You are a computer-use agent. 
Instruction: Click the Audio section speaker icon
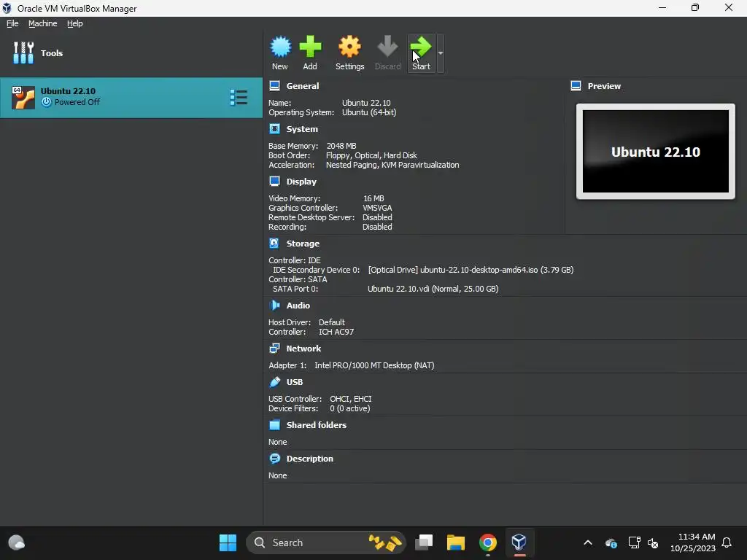[274, 305]
